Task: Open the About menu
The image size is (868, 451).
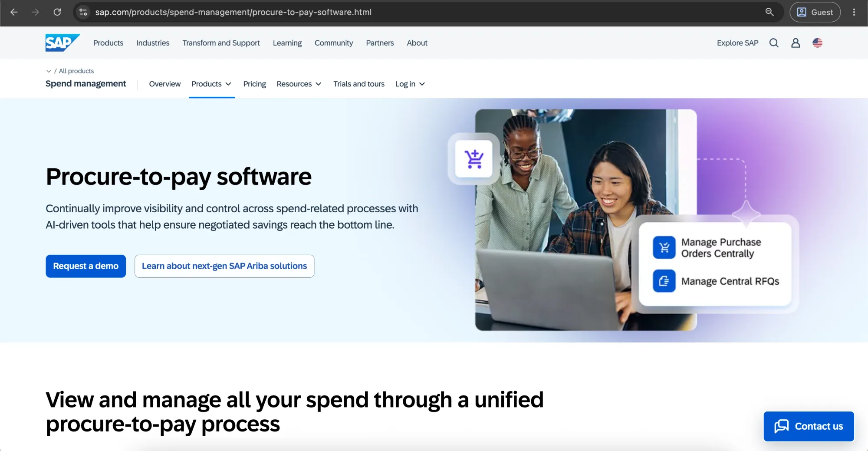Action: (x=417, y=43)
